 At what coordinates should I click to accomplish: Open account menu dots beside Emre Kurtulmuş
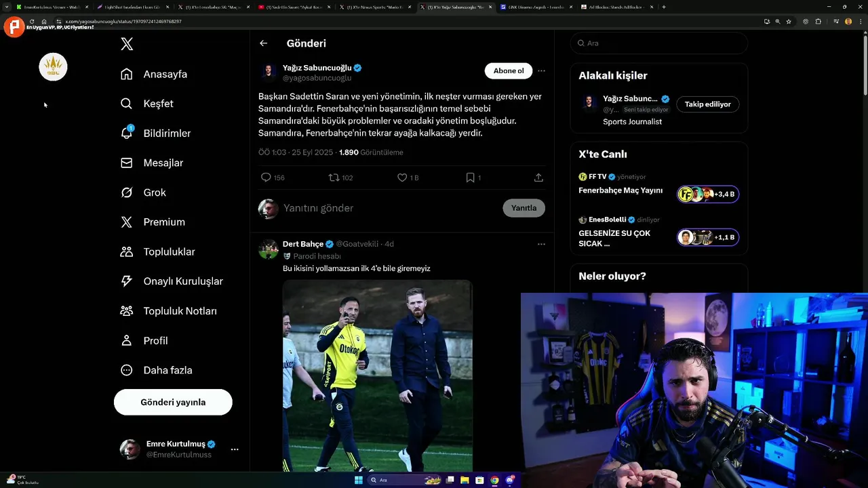(x=235, y=449)
